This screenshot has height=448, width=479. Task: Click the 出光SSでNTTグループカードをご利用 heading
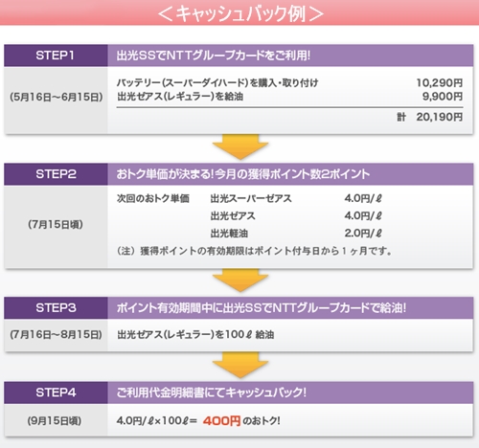(214, 56)
